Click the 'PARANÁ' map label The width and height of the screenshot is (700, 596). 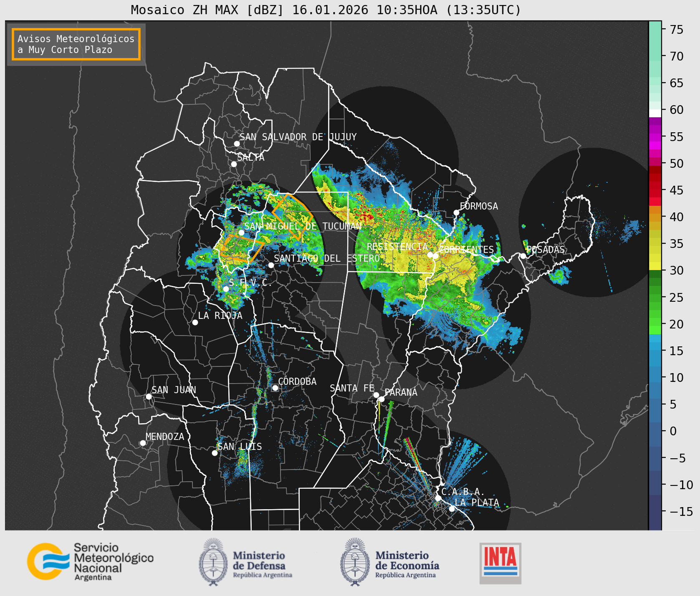(401, 392)
